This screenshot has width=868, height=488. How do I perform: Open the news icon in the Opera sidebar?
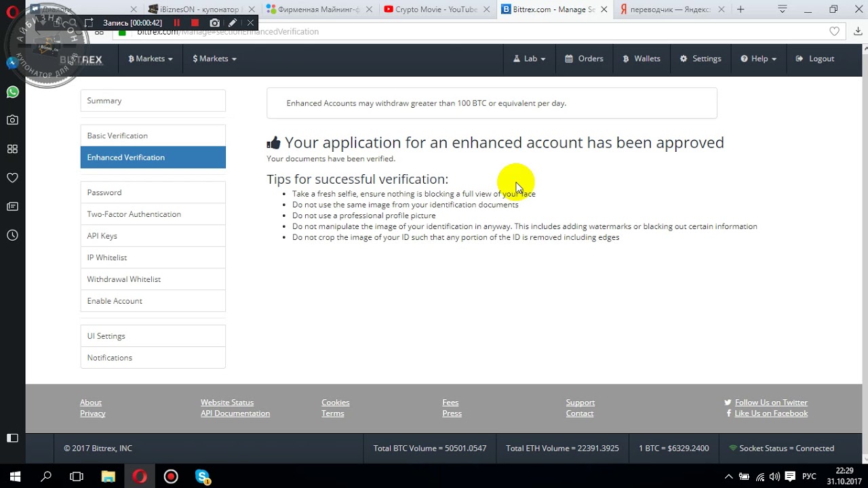(x=12, y=206)
